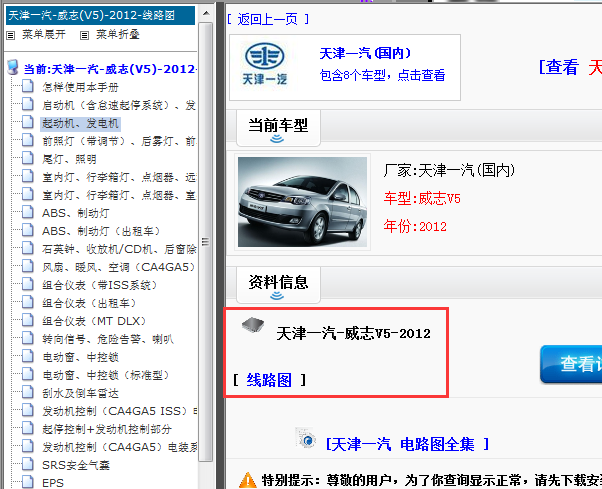Open 发动机控制（CA4GA5）电装 tree item
Screen dimensions: 602x489
(x=119, y=447)
